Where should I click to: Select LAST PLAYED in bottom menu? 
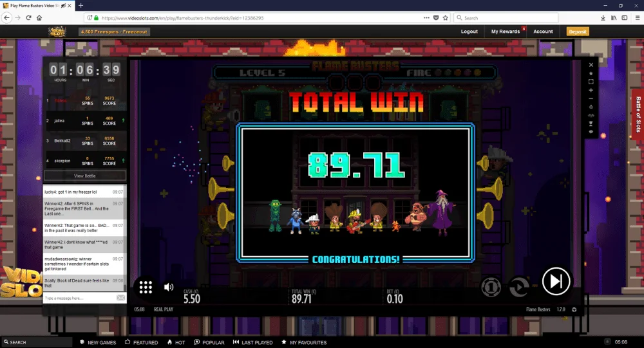252,342
